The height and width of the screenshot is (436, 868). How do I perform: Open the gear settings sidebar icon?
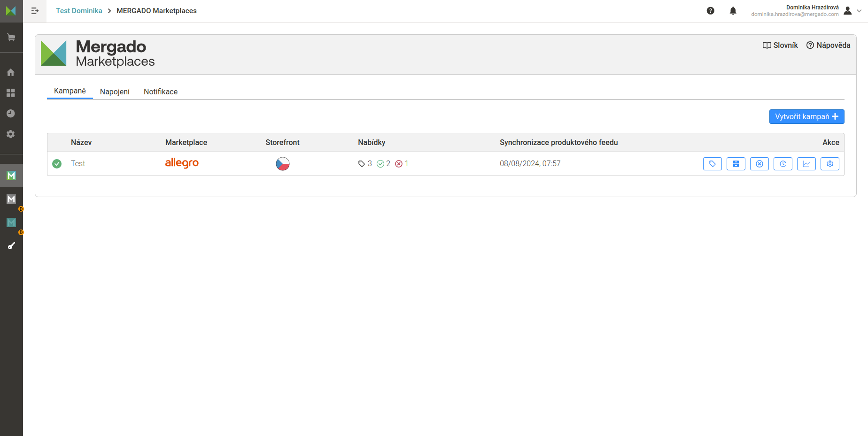click(x=11, y=134)
